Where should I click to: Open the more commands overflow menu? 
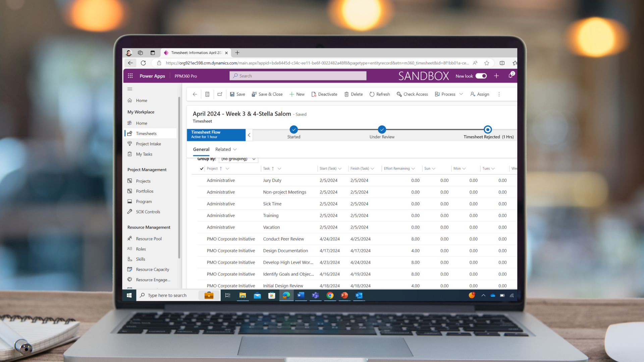[x=499, y=94]
